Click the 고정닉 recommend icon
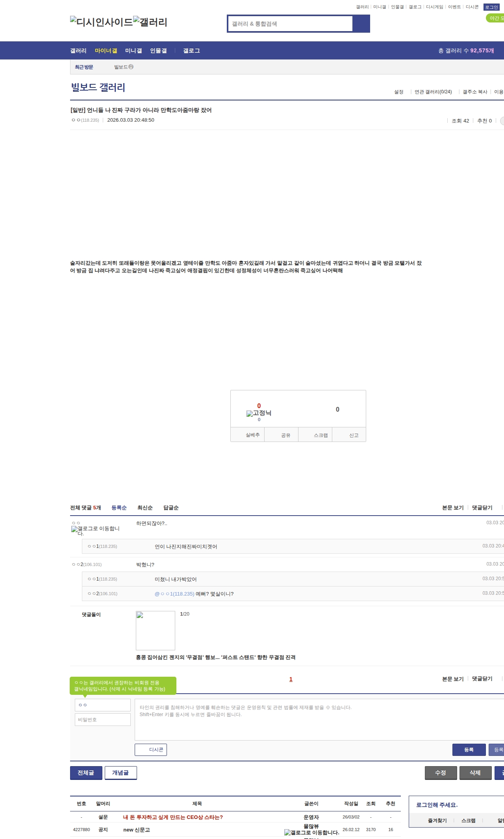 click(259, 413)
